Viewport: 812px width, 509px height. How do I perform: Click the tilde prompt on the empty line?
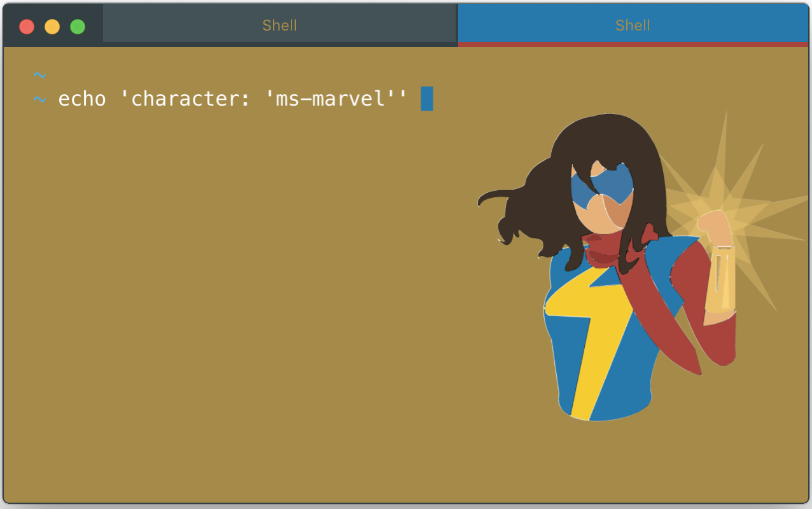point(39,76)
